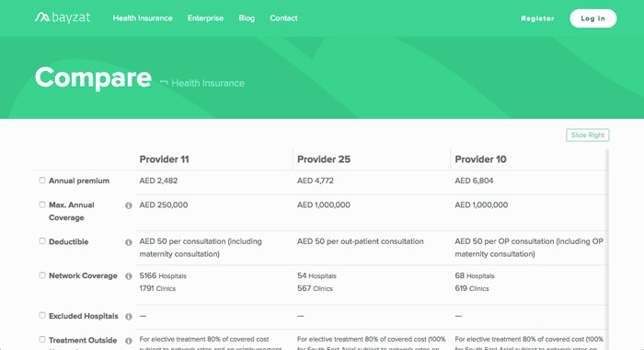Tick the Annual premium checkbox

click(x=42, y=181)
